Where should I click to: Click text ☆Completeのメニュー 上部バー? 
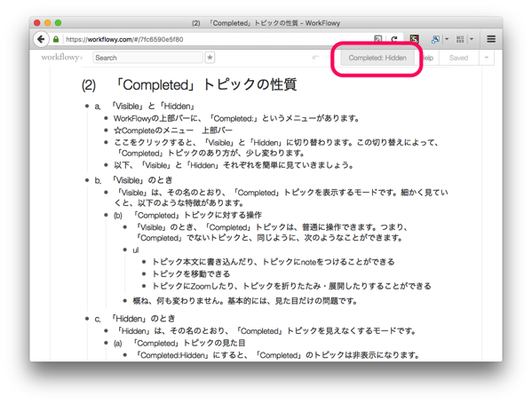coord(173,131)
